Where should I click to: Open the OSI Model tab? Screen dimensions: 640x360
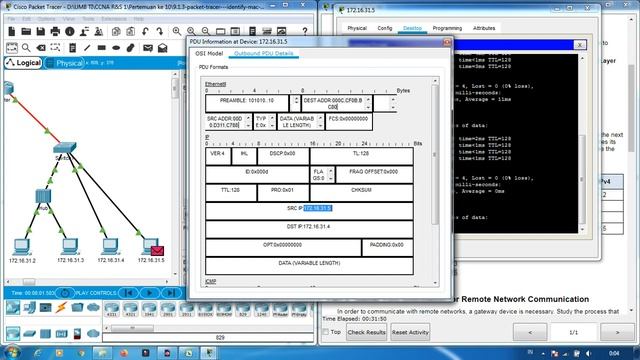pyautogui.click(x=209, y=53)
